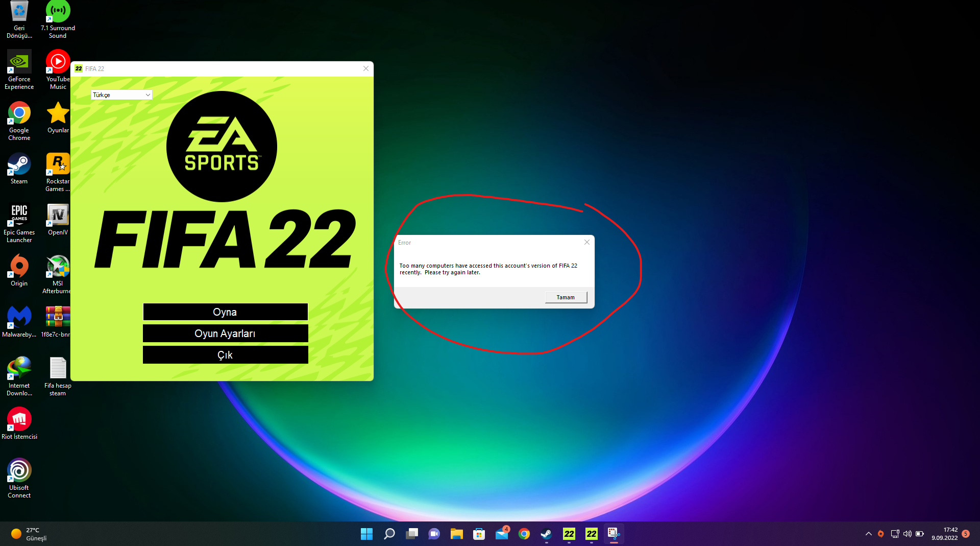Show hidden system tray icons chevron
This screenshot has height=546, width=980.
tap(868, 534)
